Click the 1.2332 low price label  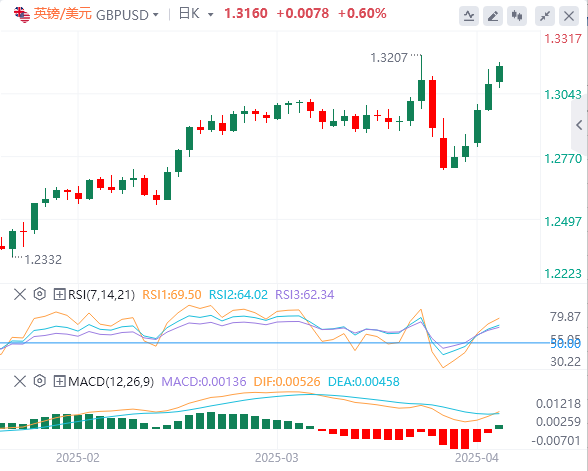[43, 260]
